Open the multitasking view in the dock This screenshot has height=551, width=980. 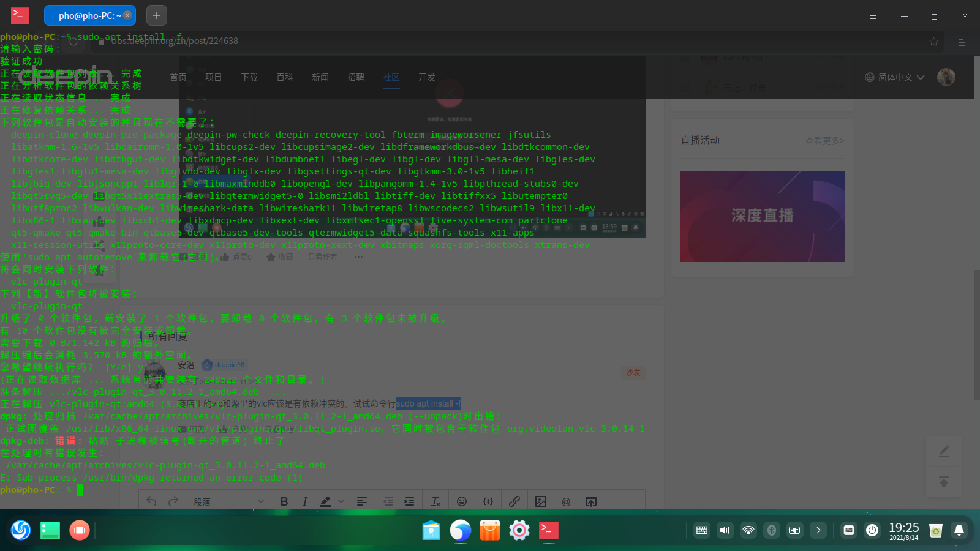(50, 530)
